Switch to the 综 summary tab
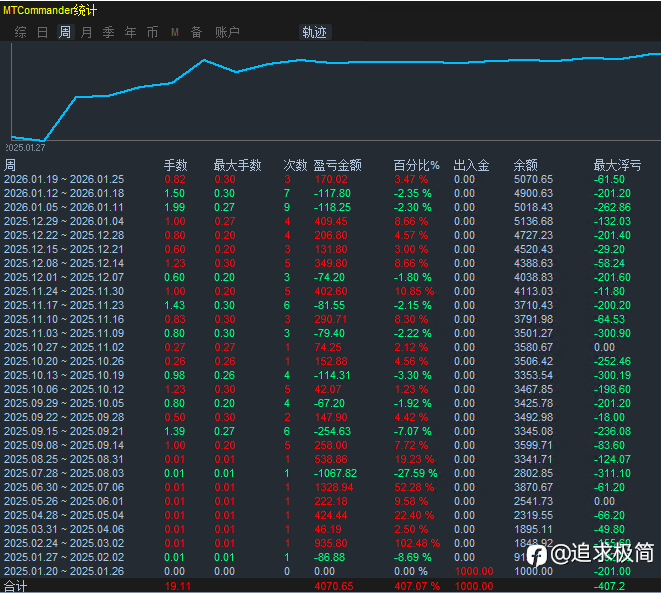 20,32
